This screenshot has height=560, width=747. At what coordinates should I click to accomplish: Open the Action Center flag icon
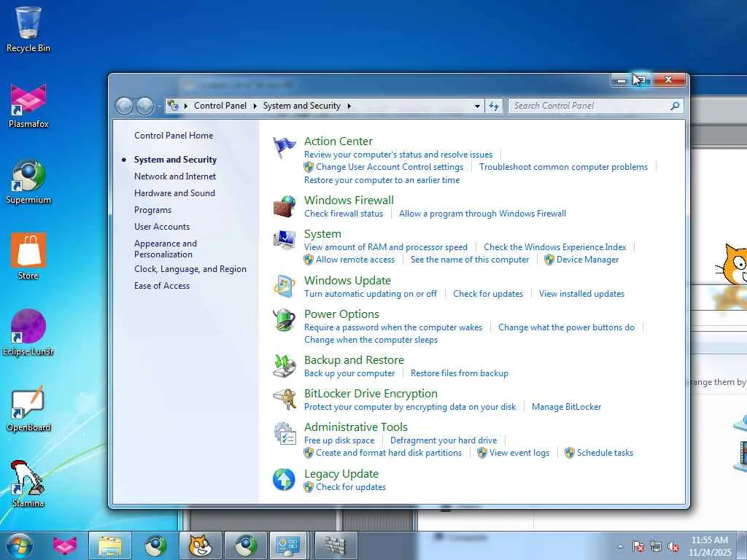[x=284, y=147]
